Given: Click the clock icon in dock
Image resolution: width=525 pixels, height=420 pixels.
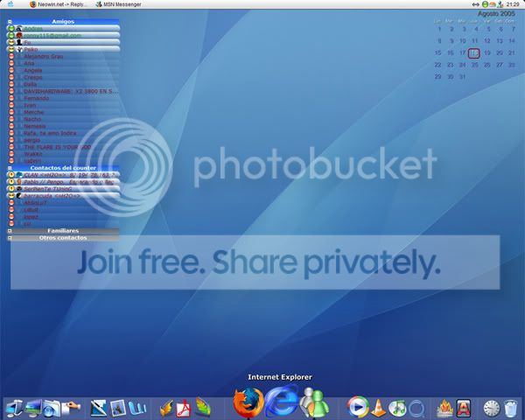Looking at the screenshot, I should (x=491, y=409).
